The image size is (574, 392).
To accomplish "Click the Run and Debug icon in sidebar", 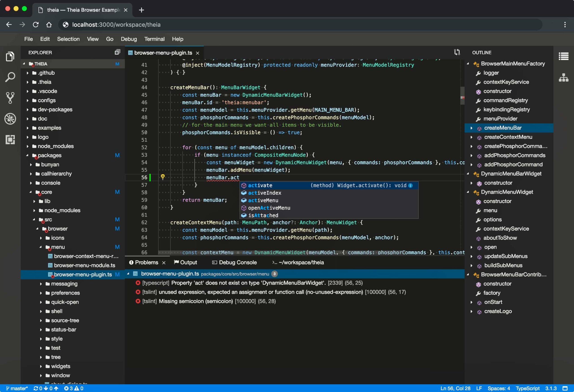I will tap(10, 119).
